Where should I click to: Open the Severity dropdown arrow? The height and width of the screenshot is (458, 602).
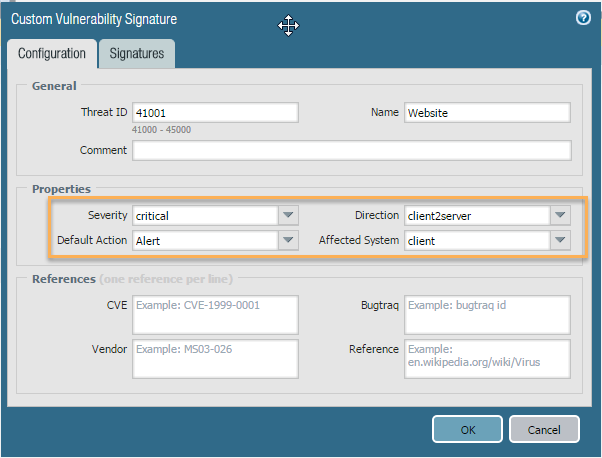tap(288, 215)
